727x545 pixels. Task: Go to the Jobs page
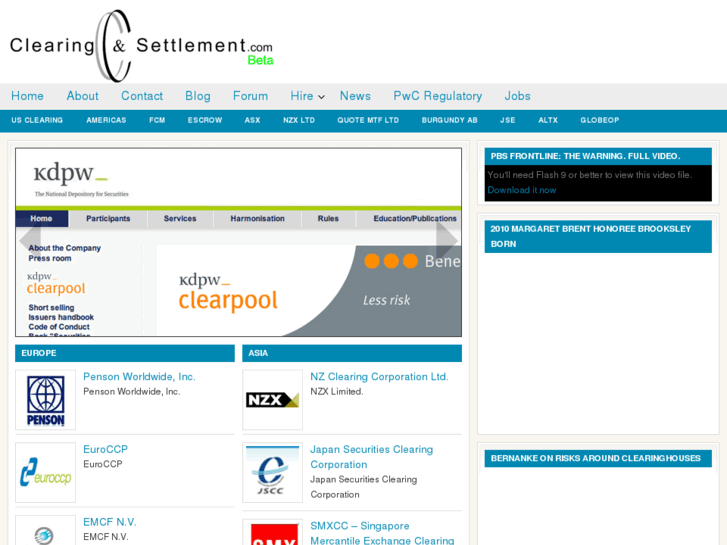tap(517, 96)
